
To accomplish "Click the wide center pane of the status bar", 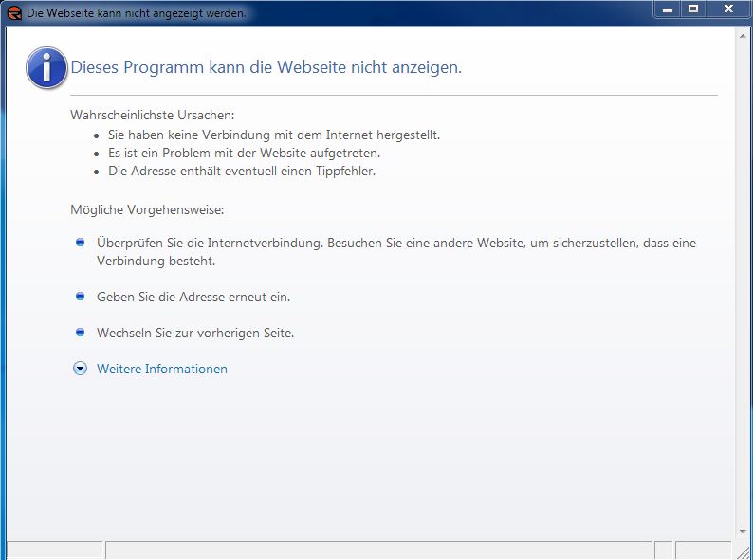I will click(377, 551).
